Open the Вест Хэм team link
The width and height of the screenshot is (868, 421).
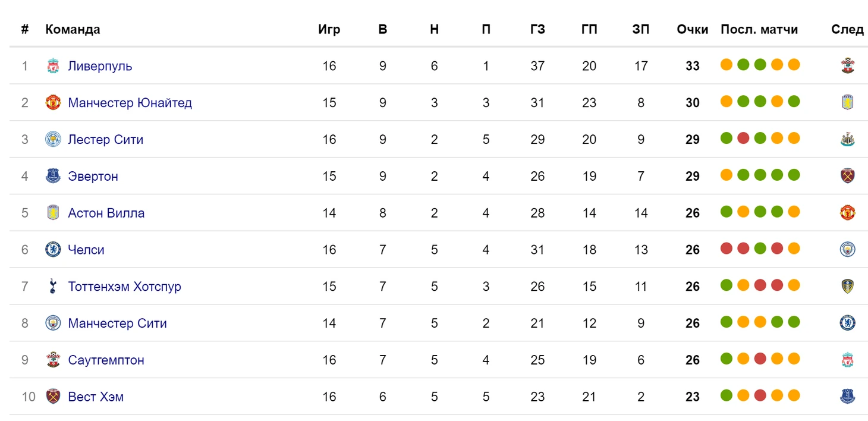[96, 397]
